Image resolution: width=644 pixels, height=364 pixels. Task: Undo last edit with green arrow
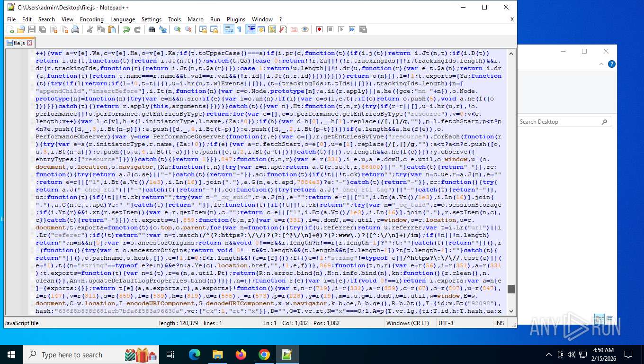(x=126, y=29)
